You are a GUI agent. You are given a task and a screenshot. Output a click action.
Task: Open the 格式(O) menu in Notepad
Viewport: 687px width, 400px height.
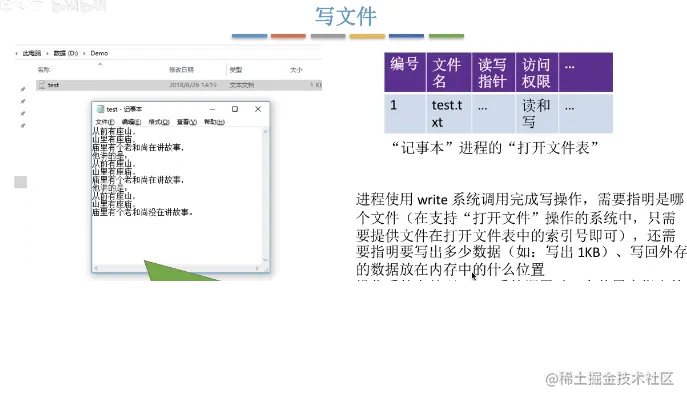(x=159, y=122)
